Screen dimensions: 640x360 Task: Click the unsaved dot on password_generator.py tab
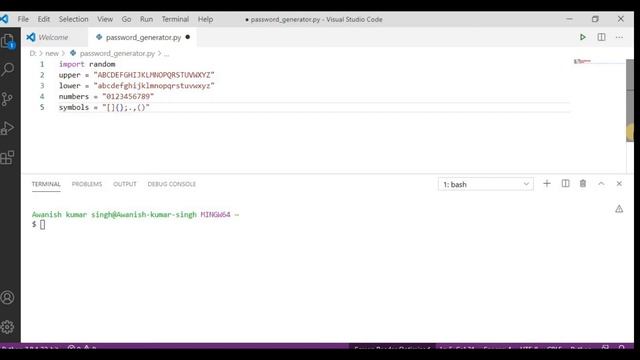click(x=188, y=37)
